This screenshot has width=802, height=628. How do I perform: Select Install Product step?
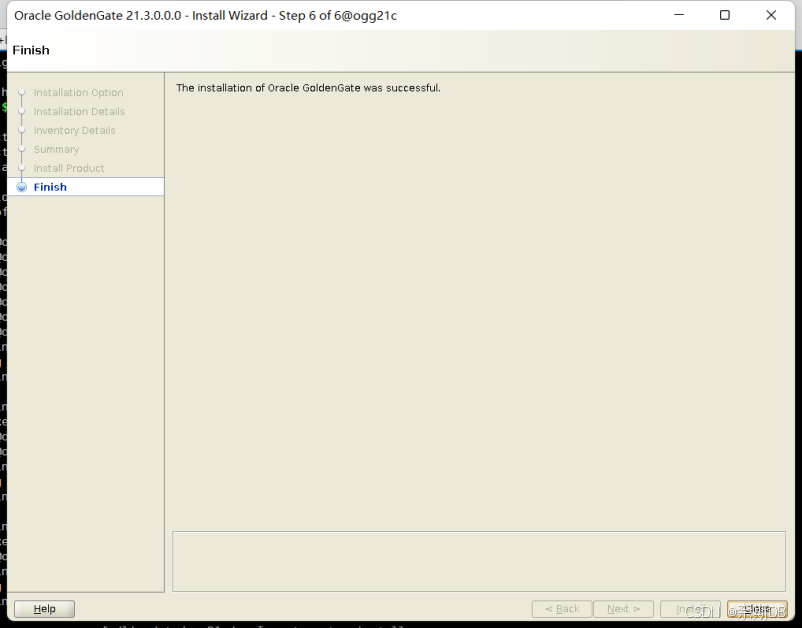(x=69, y=168)
